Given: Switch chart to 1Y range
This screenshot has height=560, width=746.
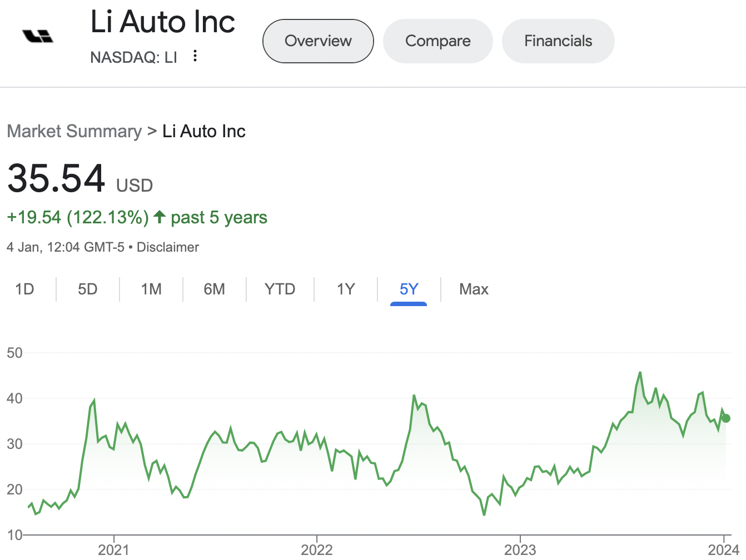Looking at the screenshot, I should (x=346, y=289).
